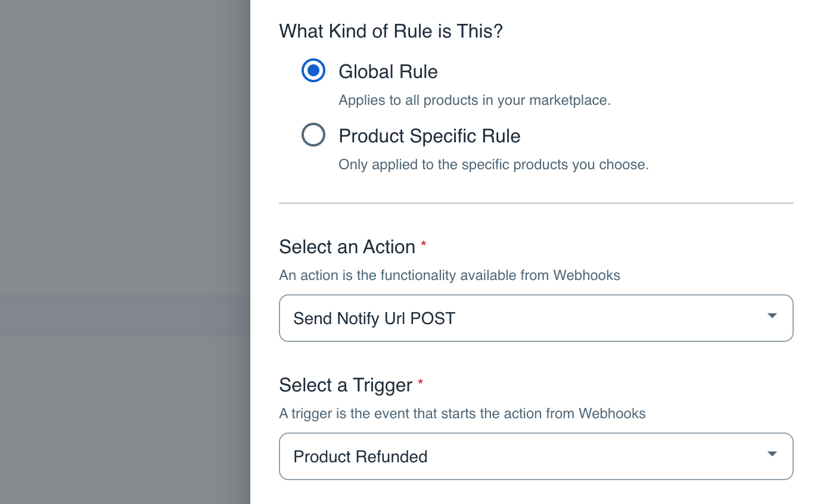814x504 pixels.
Task: Click the 'Only applied to specific products' description
Action: pyautogui.click(x=493, y=164)
